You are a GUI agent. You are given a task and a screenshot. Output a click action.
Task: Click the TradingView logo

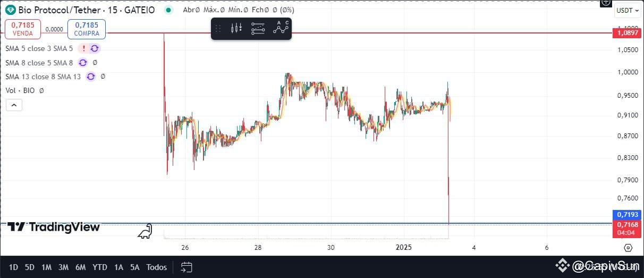pyautogui.click(x=54, y=228)
